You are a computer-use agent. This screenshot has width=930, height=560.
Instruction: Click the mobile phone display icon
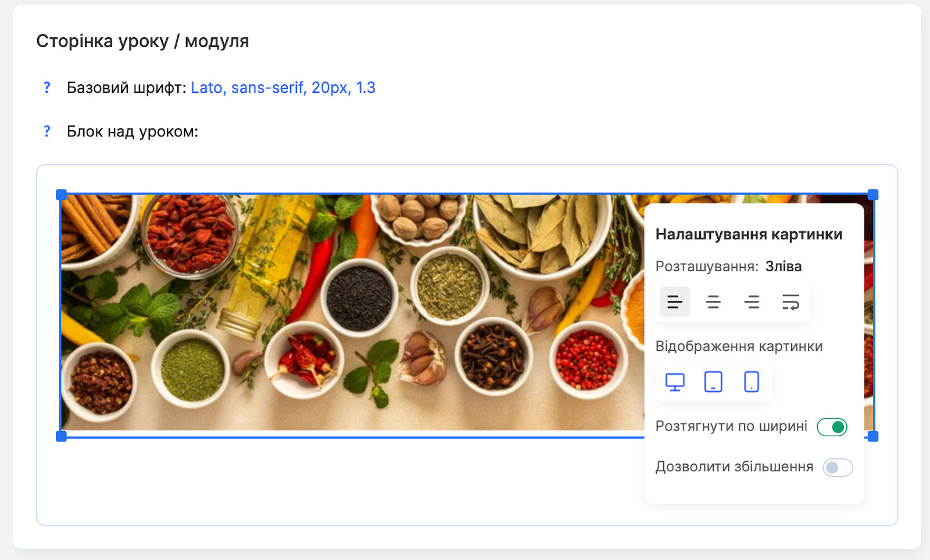pyautogui.click(x=752, y=382)
